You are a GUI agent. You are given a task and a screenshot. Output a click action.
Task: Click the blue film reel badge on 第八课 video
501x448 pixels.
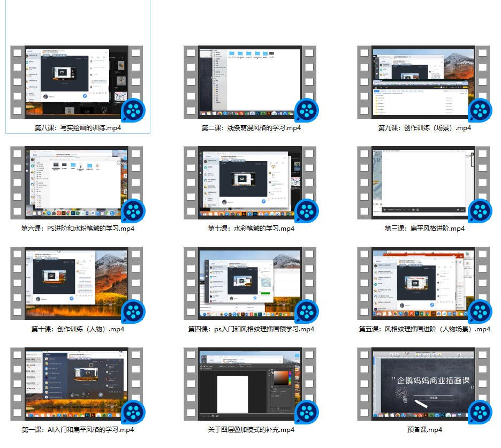(133, 111)
